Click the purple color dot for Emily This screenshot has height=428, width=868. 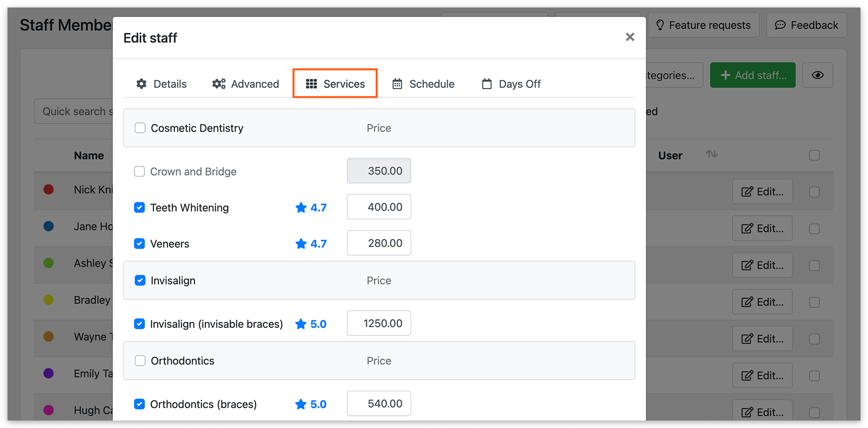coord(49,374)
